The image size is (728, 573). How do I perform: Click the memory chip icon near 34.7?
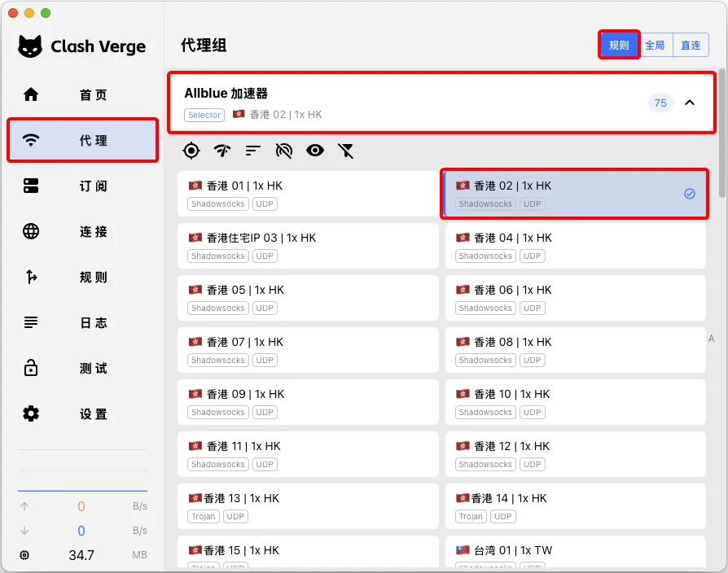(24, 555)
